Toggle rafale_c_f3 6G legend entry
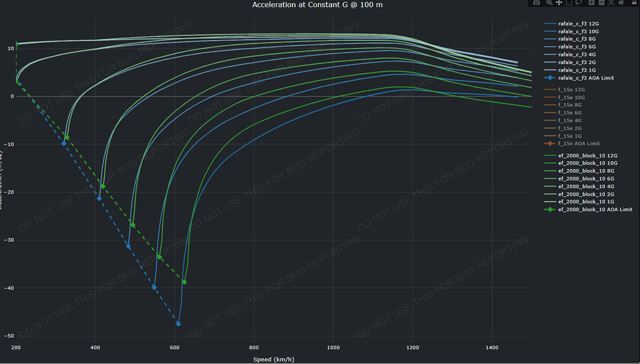Viewport: 640px width, 364px height. [x=570, y=47]
